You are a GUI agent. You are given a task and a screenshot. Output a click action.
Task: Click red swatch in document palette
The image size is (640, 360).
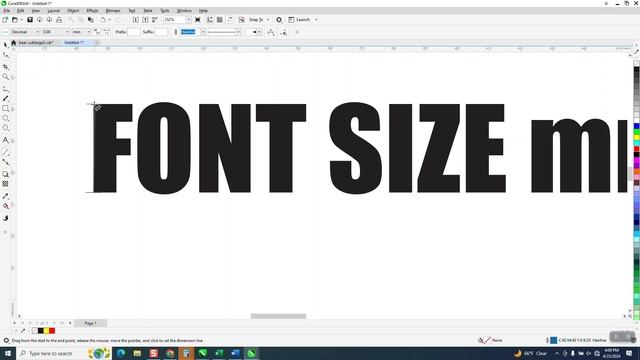click(x=52, y=331)
